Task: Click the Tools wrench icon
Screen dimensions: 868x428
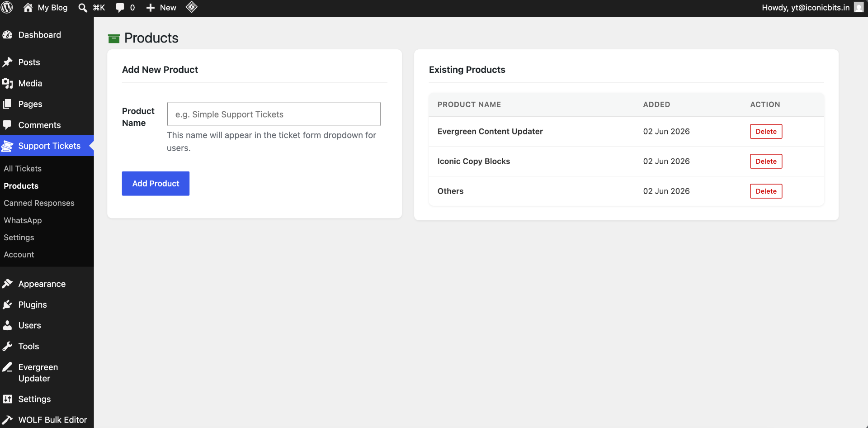Action: coord(8,346)
